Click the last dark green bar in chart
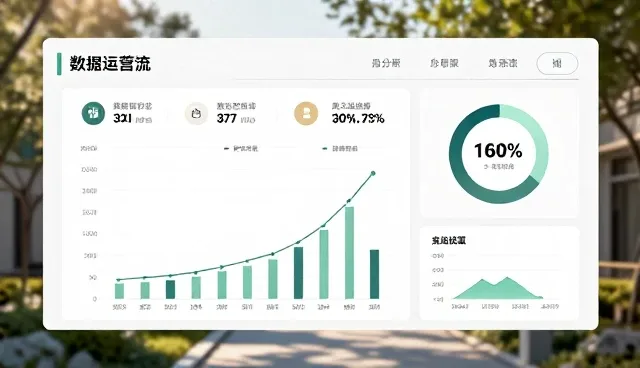This screenshot has height=368, width=640. [374, 274]
